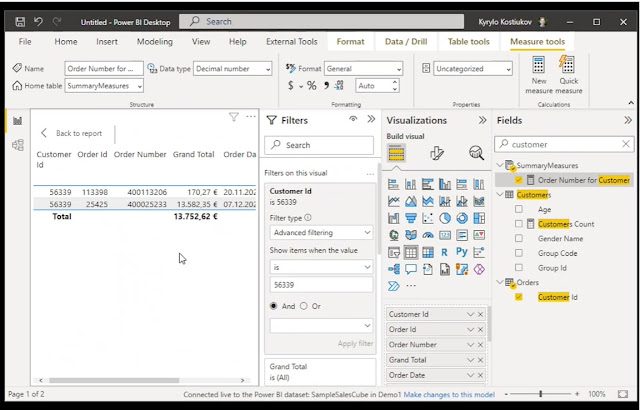The image size is (640, 410).
Task: Uncheck the Customer Id field checkbox
Action: pos(519,297)
